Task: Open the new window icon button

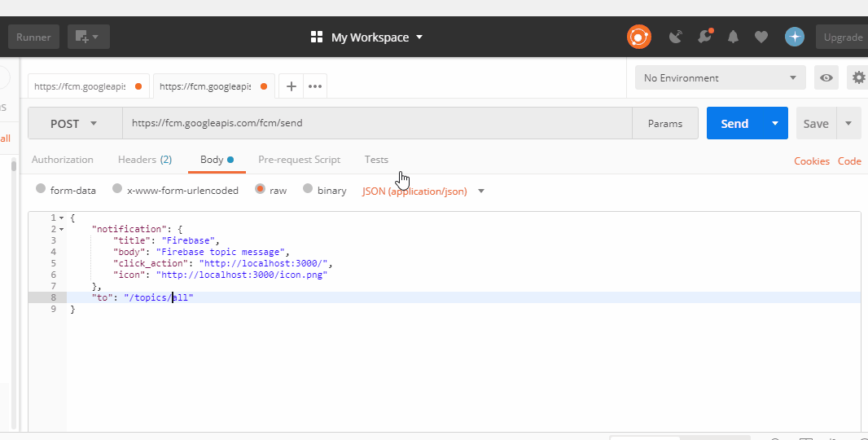Action: pos(88,37)
